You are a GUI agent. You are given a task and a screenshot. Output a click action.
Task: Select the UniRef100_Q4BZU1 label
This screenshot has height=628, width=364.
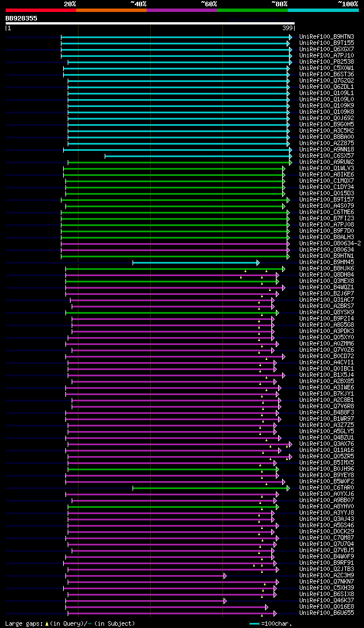(326, 438)
